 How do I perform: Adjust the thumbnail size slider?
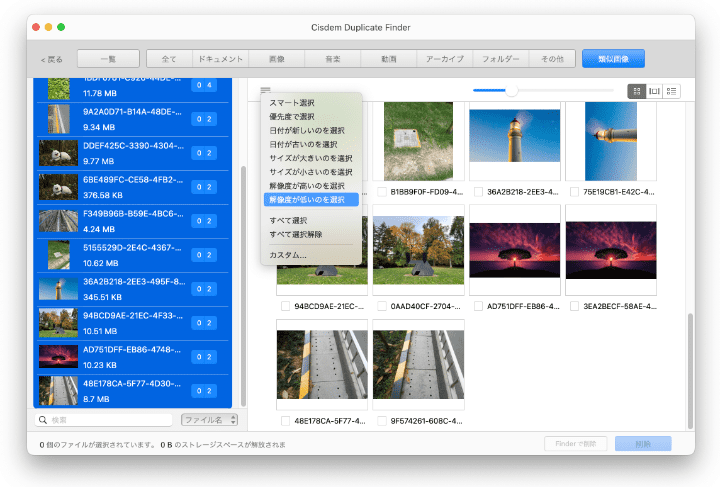point(510,91)
